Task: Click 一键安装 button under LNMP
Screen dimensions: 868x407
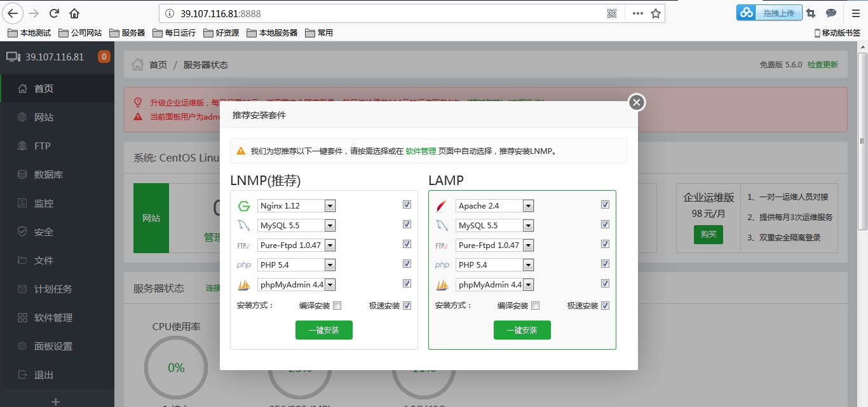Action: pyautogui.click(x=324, y=330)
